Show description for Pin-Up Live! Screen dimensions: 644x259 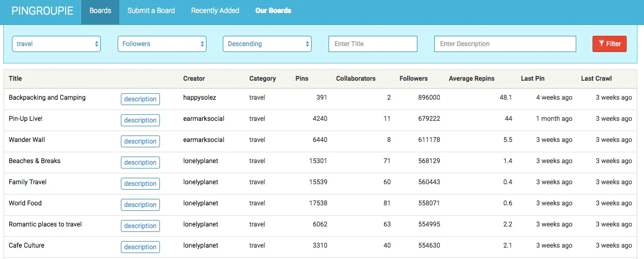click(140, 120)
